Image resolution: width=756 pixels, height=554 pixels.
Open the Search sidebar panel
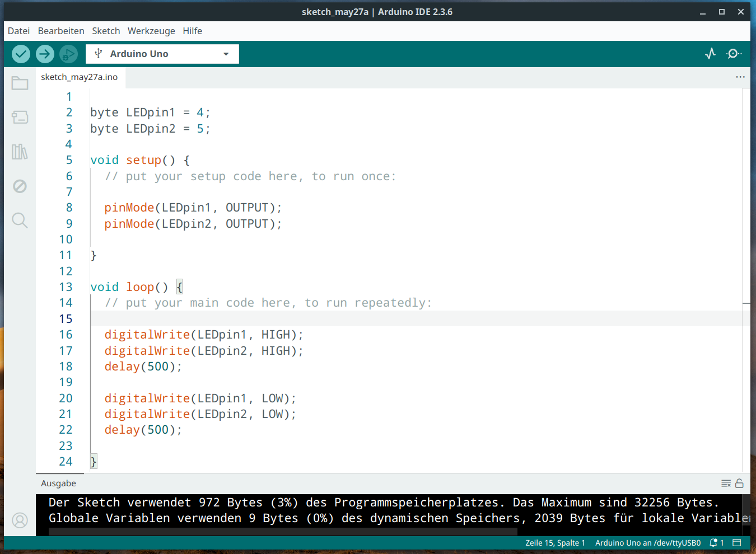tap(20, 220)
